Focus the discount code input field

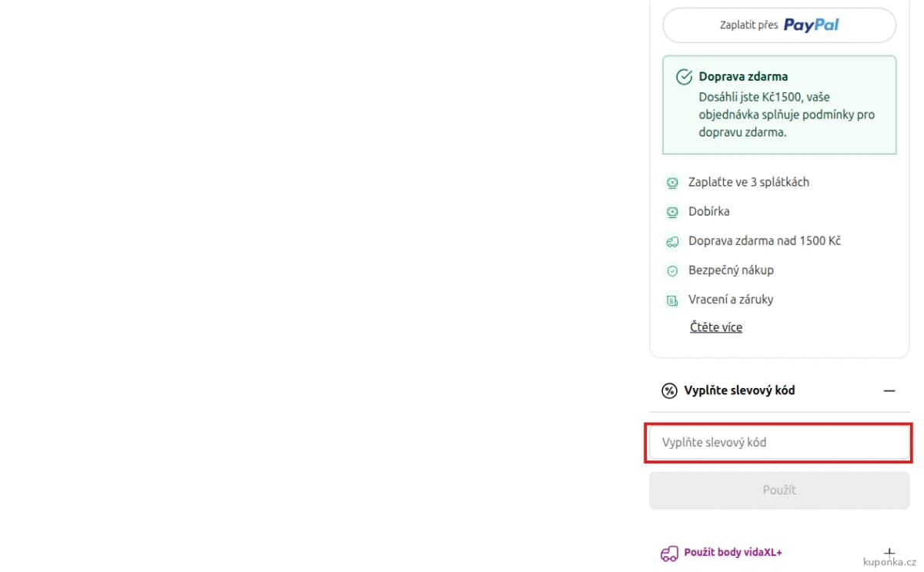[779, 443]
